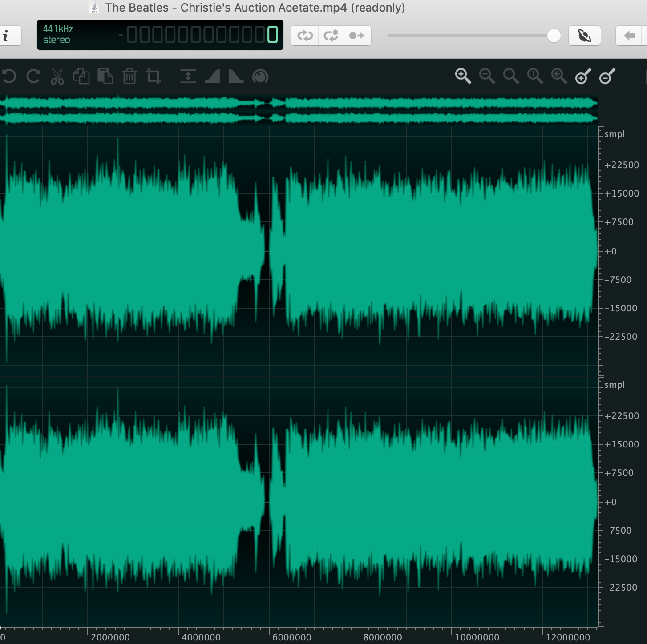Click 10000000 mark on the sample ruler
The image size is (647, 644).
477,637
